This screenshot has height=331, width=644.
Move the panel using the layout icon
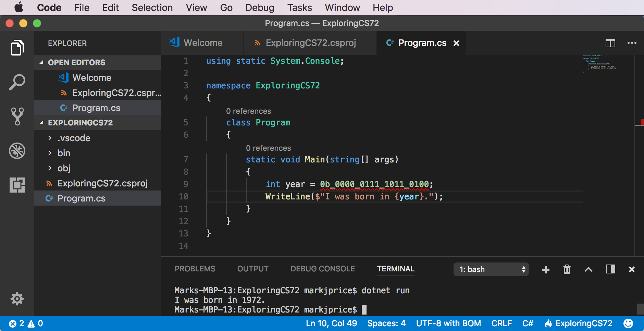tap(610, 269)
